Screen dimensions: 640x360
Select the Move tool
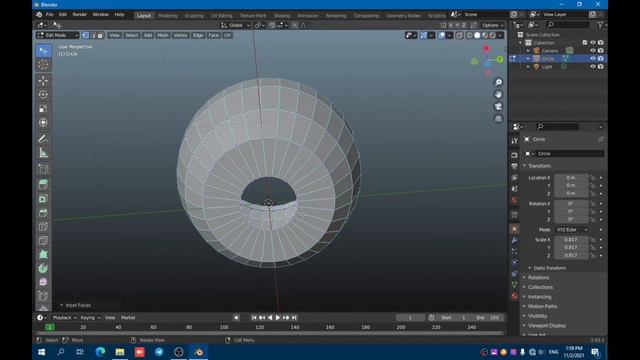[43, 80]
